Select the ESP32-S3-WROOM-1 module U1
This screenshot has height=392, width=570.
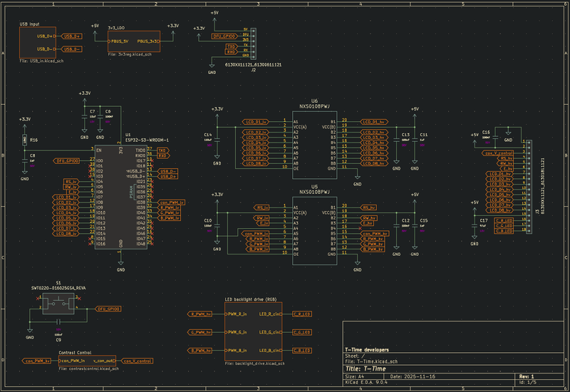(120, 196)
